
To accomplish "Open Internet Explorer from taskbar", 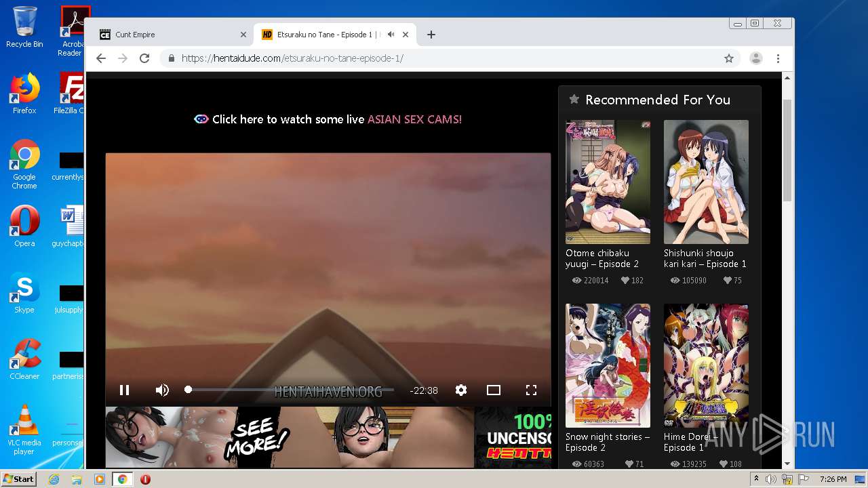I will [54, 479].
